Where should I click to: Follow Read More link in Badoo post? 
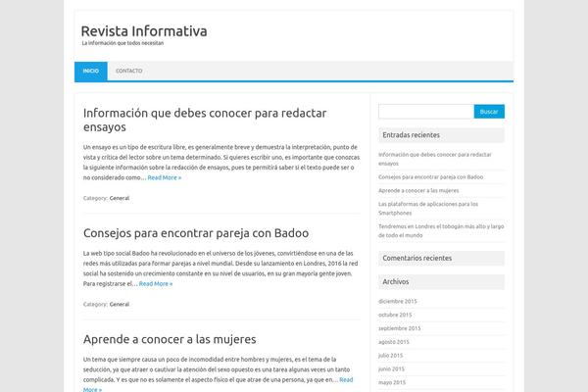tap(156, 284)
